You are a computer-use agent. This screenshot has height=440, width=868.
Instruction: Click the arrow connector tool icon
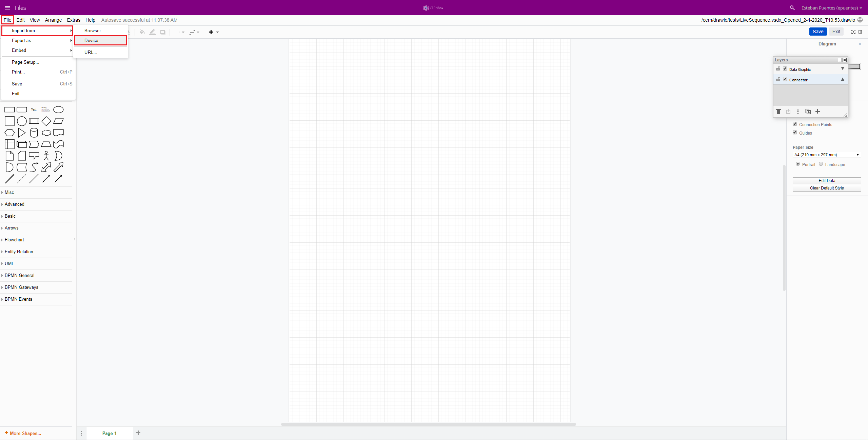click(177, 32)
